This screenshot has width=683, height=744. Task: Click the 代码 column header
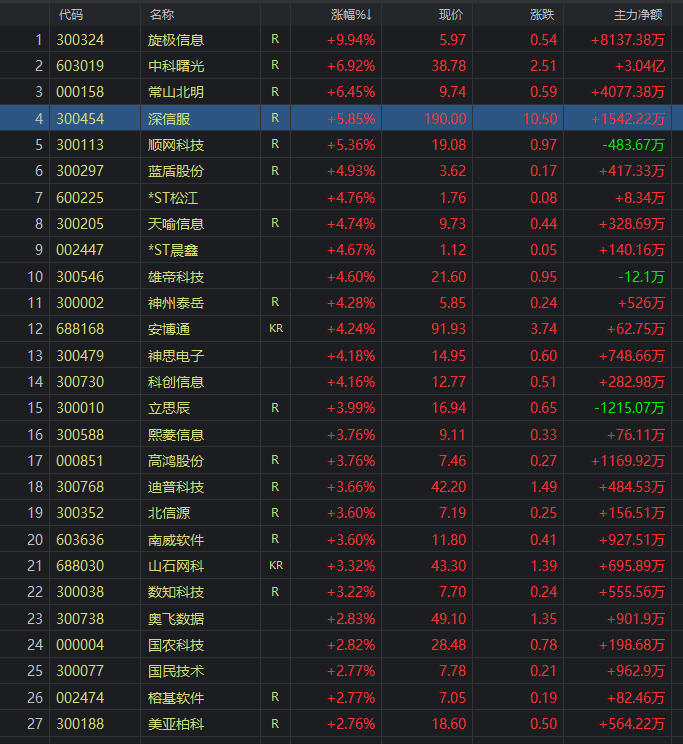pos(71,15)
